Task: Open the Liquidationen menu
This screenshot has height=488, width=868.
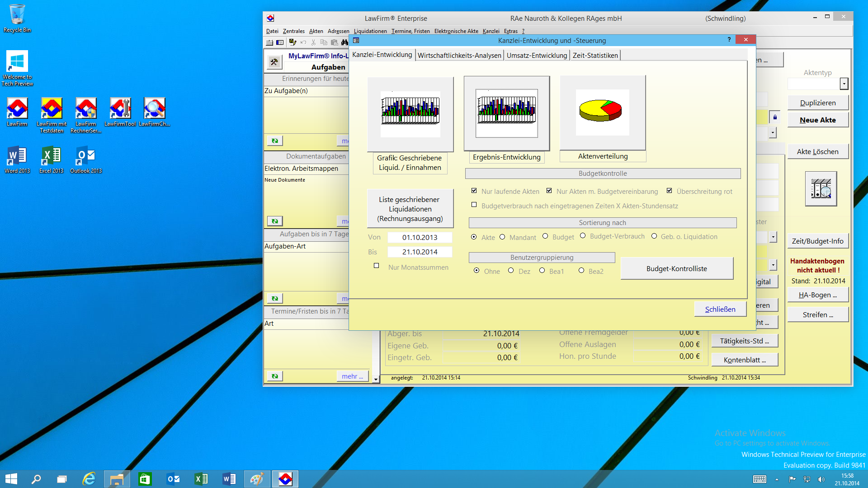Action: [x=370, y=31]
